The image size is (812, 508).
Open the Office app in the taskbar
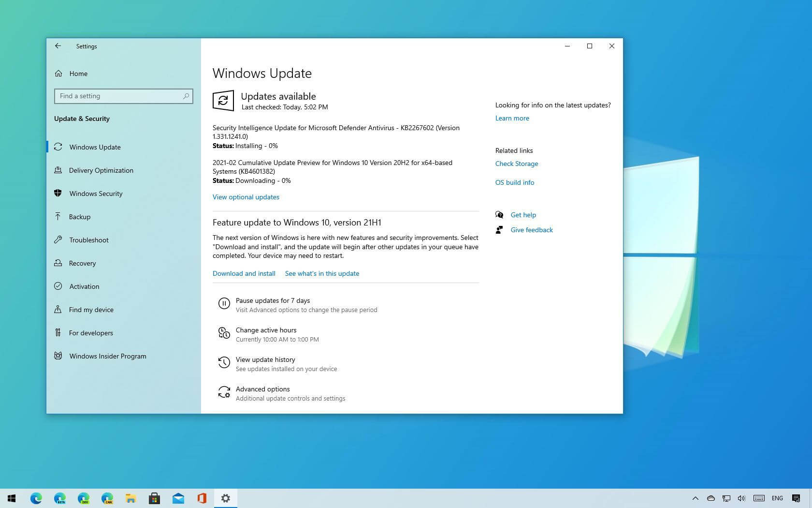202,498
